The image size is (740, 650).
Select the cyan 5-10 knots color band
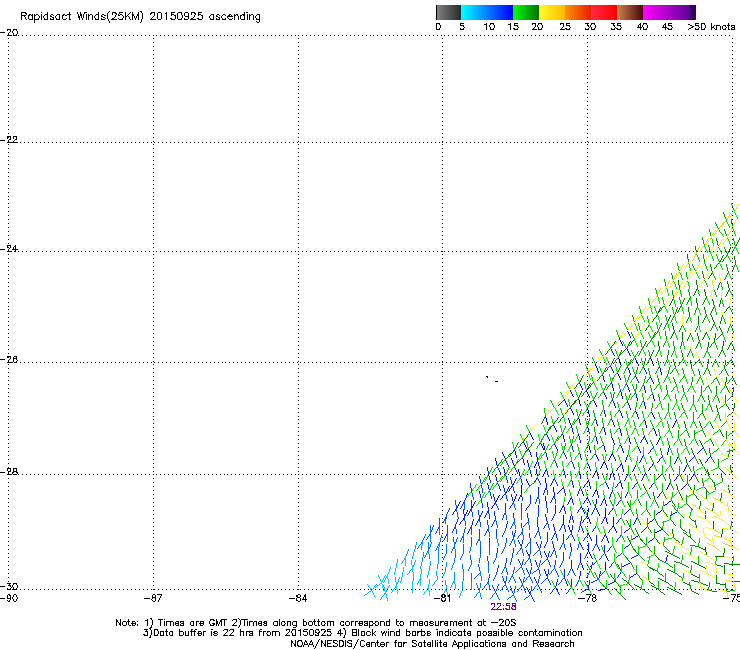tap(474, 12)
